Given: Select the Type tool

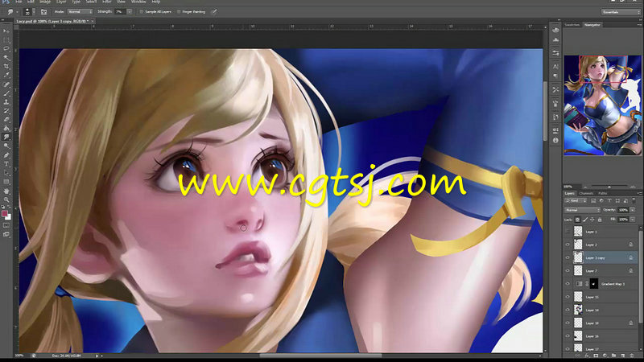Looking at the screenshot, I should (x=6, y=164).
